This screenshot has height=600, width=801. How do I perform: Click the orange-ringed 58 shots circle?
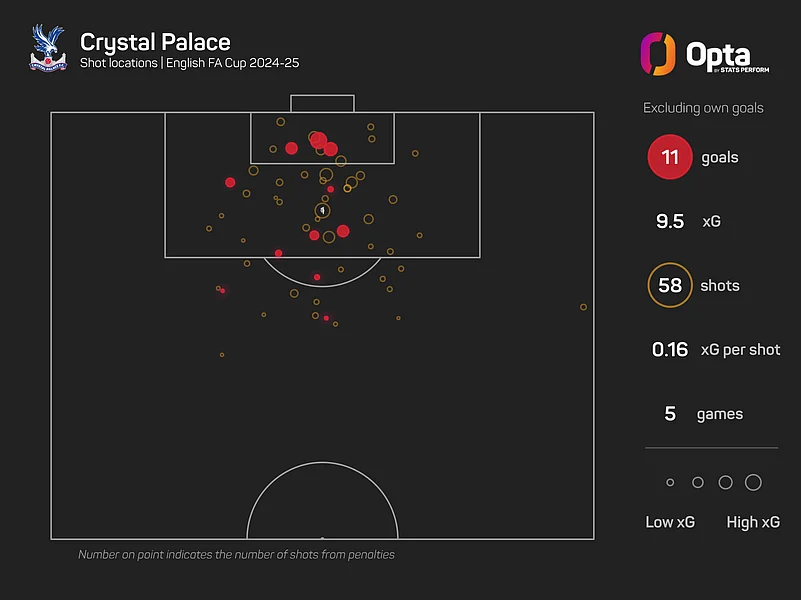(x=670, y=286)
